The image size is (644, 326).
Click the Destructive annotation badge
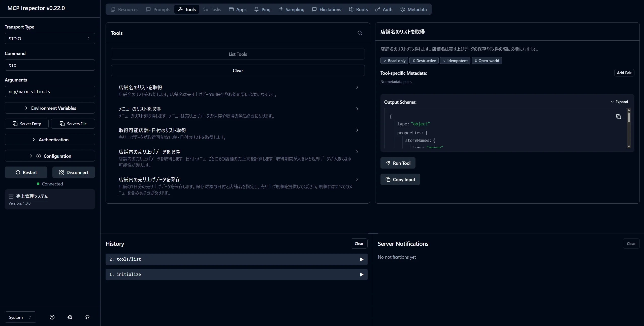pos(424,61)
